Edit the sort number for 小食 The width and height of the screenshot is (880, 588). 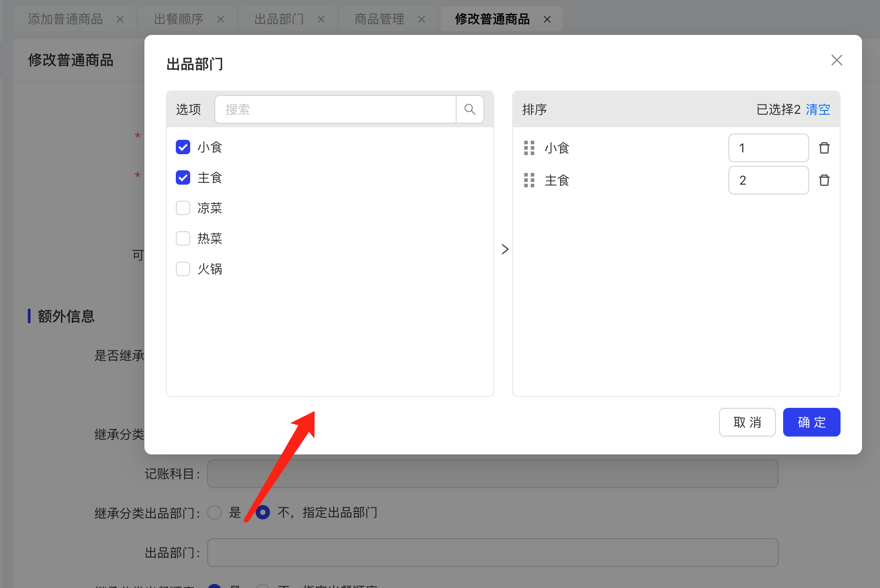tap(768, 148)
